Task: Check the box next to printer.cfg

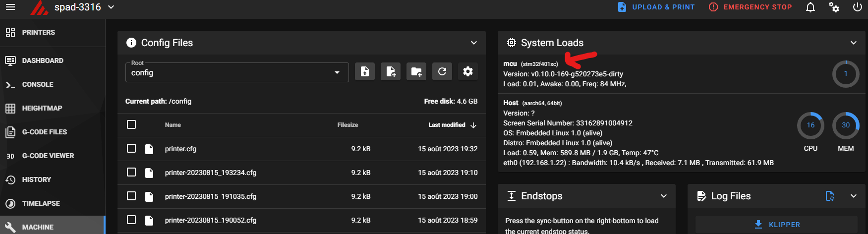Action: click(131, 148)
